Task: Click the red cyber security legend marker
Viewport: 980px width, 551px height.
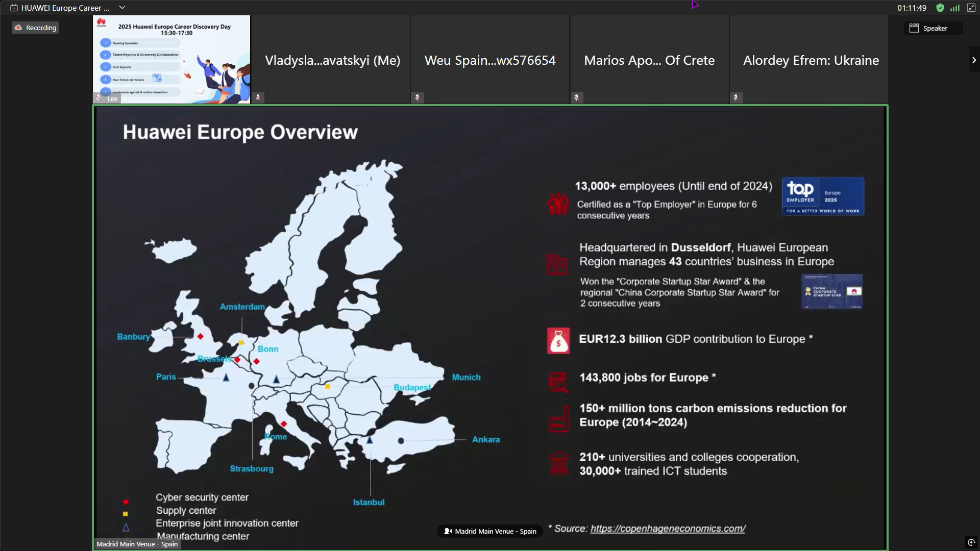Action: pyautogui.click(x=126, y=502)
